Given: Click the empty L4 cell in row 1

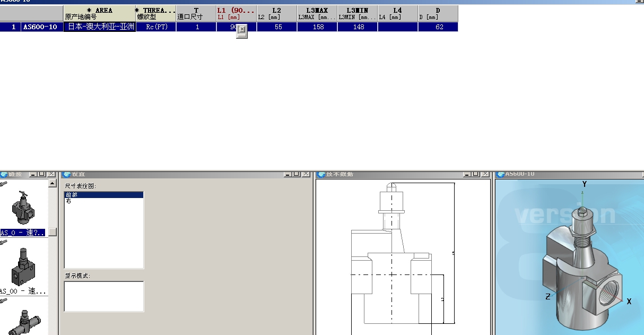Looking at the screenshot, I should point(398,27).
